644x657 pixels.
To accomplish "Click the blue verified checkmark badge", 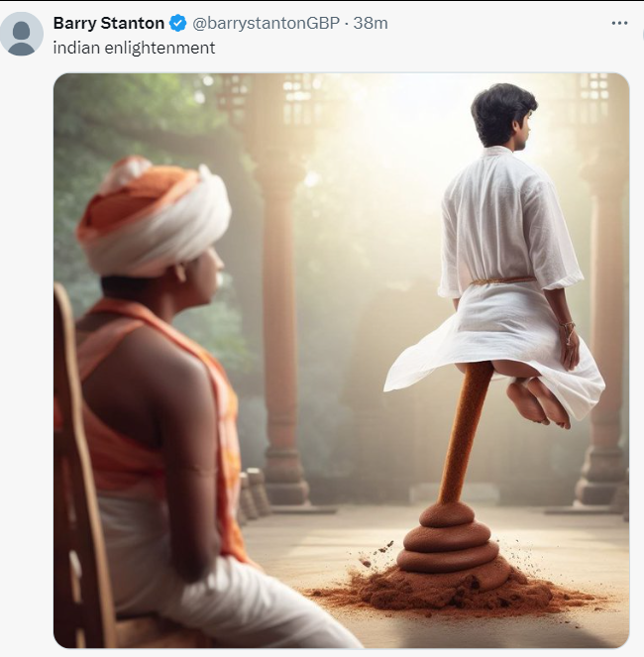I will coord(177,23).
